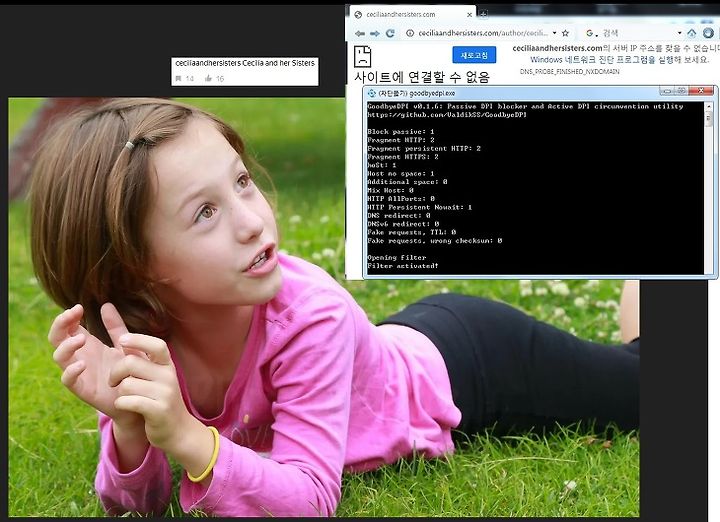Click console line Fragment HTTPS: 2
This screenshot has width=720, height=522.
pos(403,157)
